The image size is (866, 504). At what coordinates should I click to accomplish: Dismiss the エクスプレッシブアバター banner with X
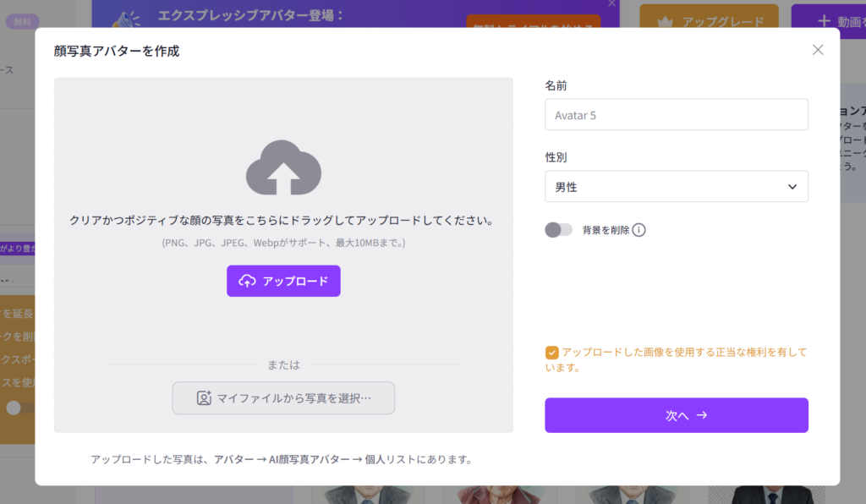[x=612, y=4]
